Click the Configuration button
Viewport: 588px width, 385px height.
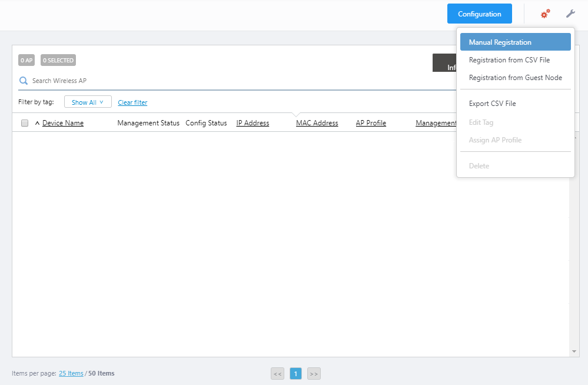point(479,14)
